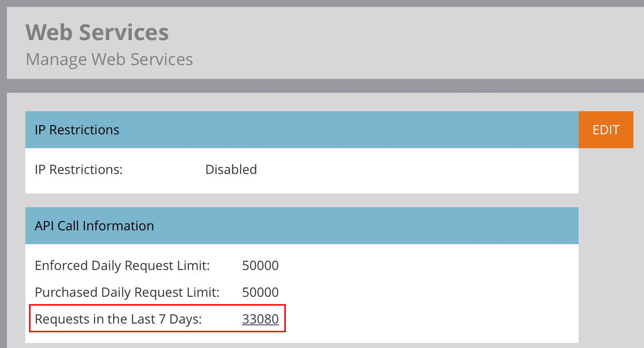
Task: Click gray gap between the two section panels
Action: (300, 200)
